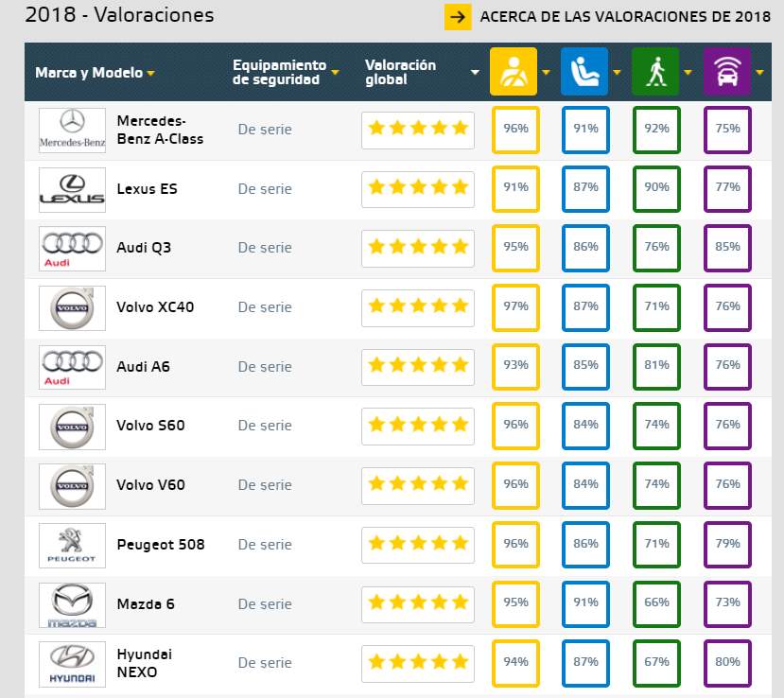
Task: Click the purple safety assist car icon
Action: click(727, 72)
